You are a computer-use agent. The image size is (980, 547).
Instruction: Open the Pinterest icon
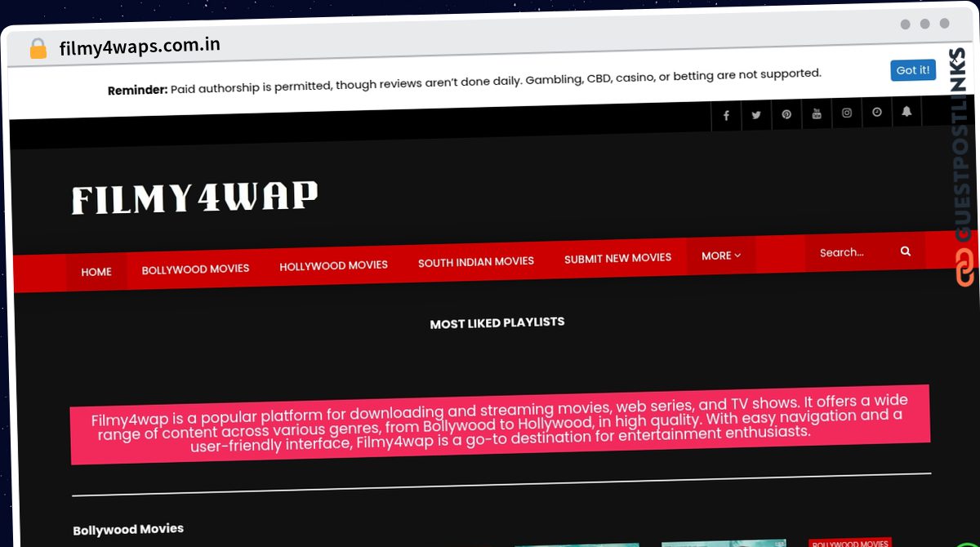786,114
